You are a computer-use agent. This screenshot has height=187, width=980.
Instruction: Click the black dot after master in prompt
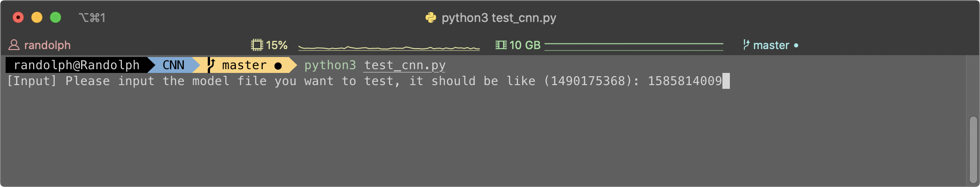pos(278,66)
